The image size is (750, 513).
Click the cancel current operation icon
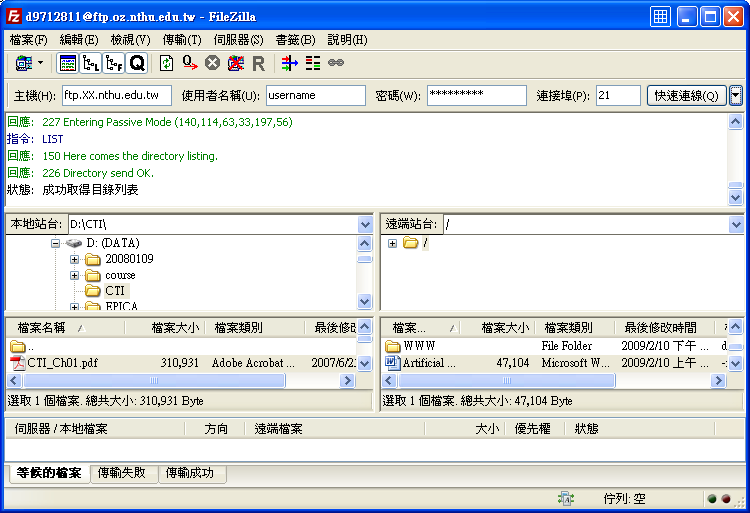(x=212, y=63)
